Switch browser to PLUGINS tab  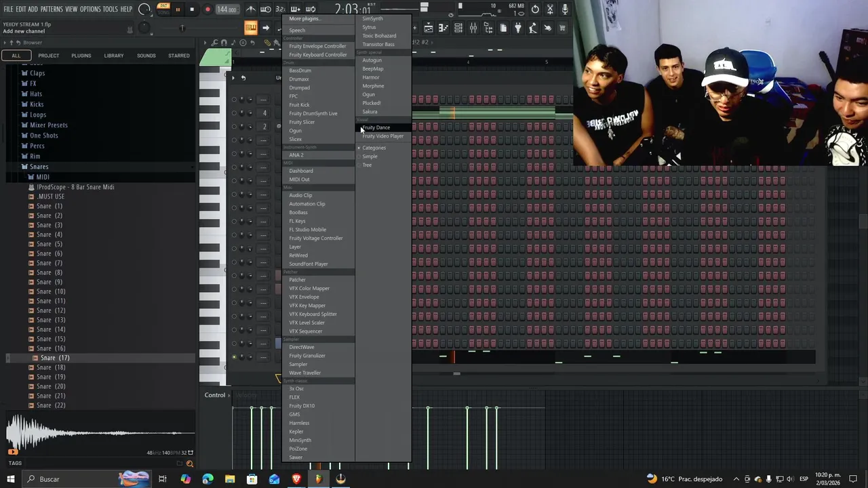81,56
